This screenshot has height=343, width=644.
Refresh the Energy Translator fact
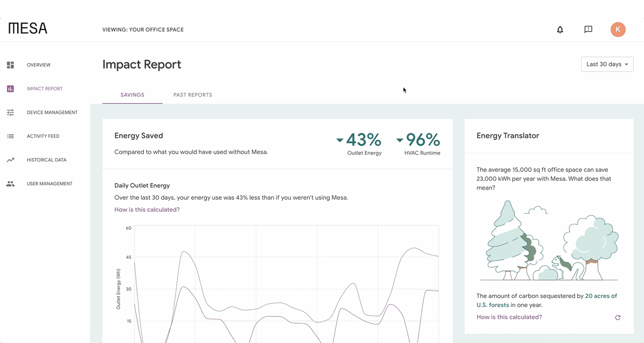[x=618, y=317]
